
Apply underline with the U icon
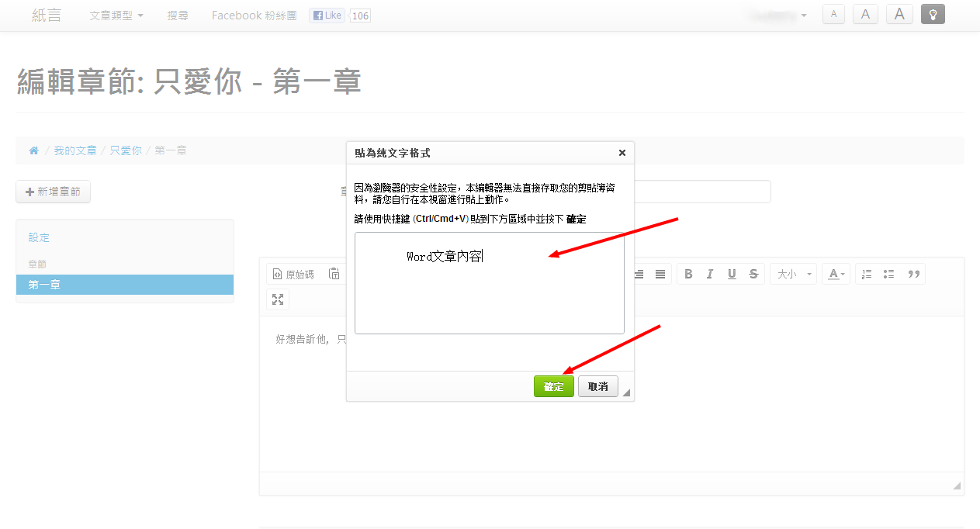point(731,274)
